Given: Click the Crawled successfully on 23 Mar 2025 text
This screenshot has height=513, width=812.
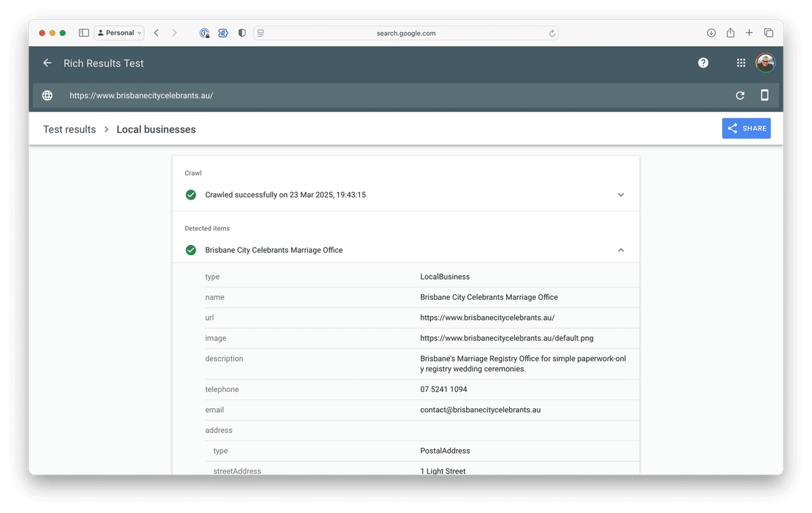Looking at the screenshot, I should (286, 195).
